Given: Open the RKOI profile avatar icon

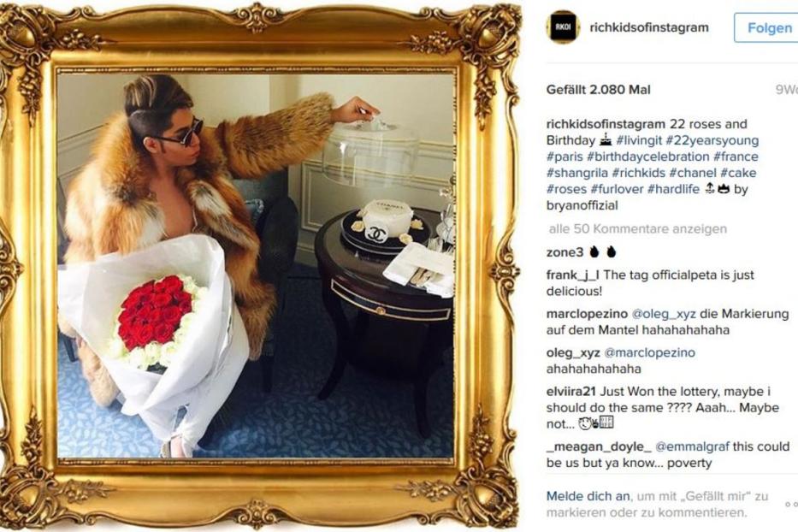Looking at the screenshot, I should [x=563, y=27].
